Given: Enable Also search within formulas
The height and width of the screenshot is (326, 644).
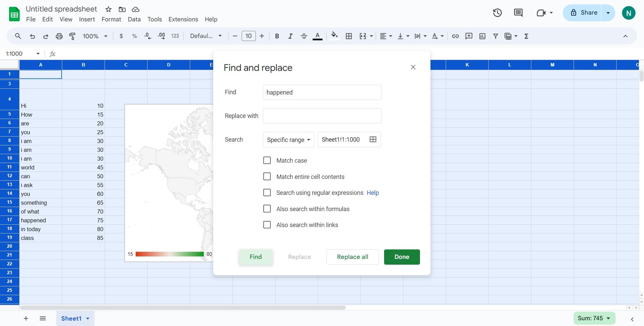Looking at the screenshot, I should (x=267, y=209).
